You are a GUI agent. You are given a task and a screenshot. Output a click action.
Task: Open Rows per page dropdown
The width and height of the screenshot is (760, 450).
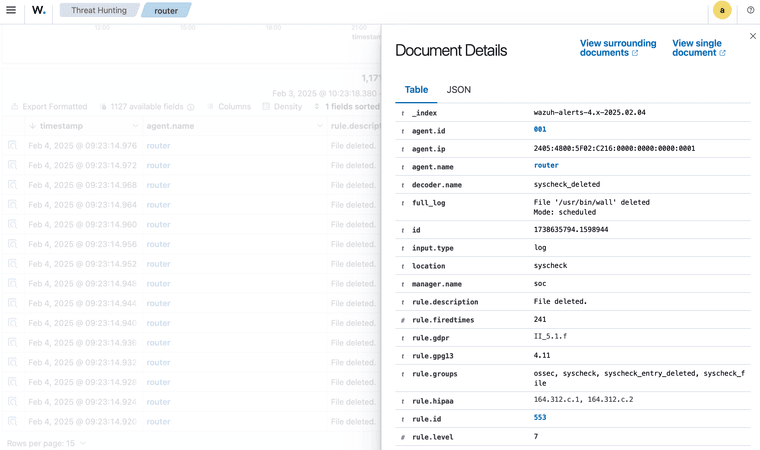pos(47,443)
